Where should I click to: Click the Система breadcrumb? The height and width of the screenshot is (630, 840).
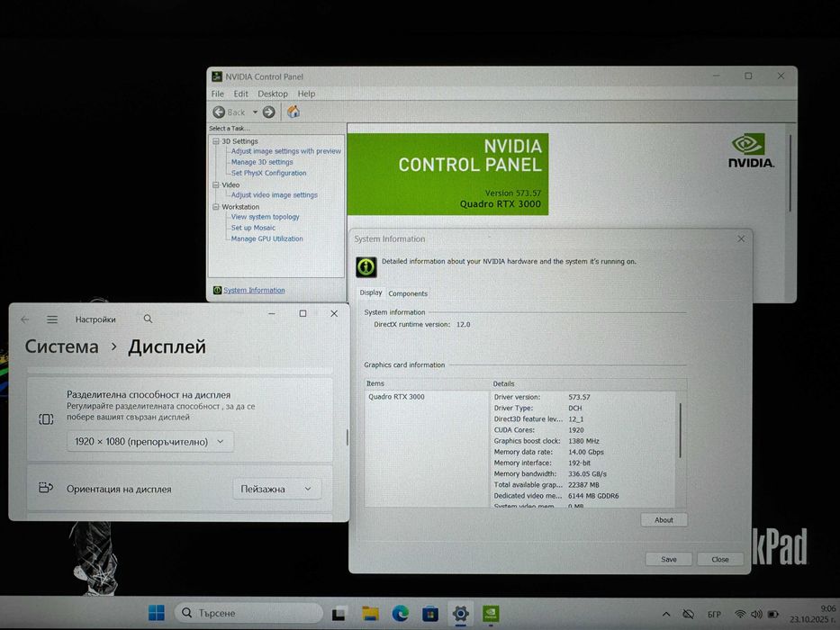[61, 346]
